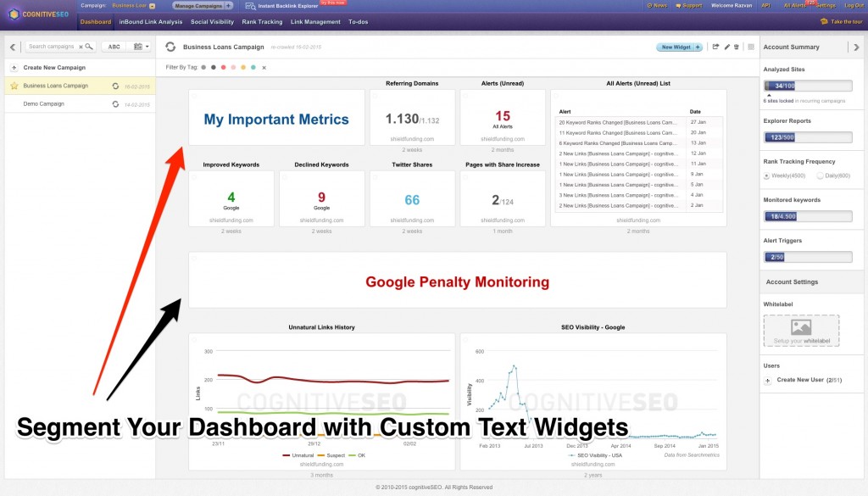Click the Search campaigns input field
The width and height of the screenshot is (868, 496).
(x=51, y=47)
